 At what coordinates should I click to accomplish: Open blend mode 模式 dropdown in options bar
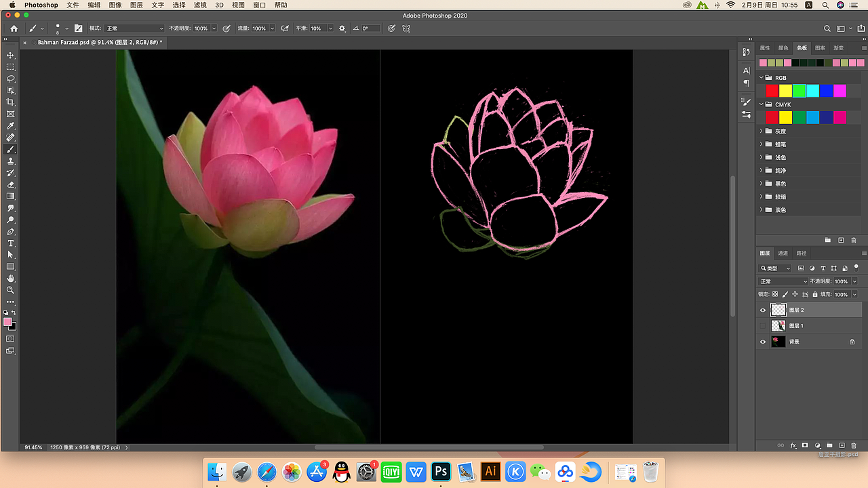135,28
